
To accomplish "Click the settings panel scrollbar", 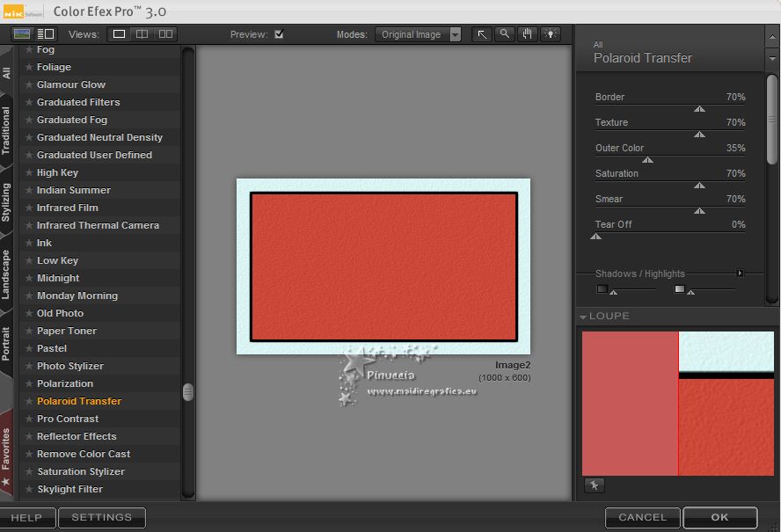I will (x=772, y=120).
